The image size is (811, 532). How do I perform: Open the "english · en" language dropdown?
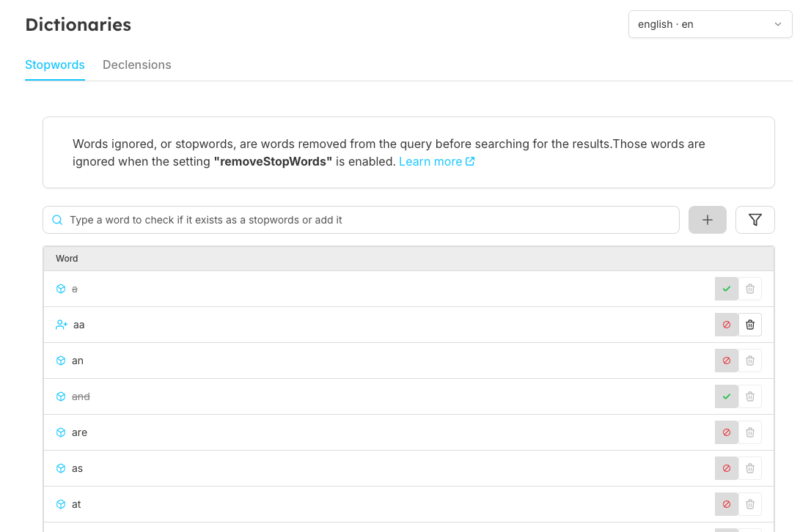709,23
